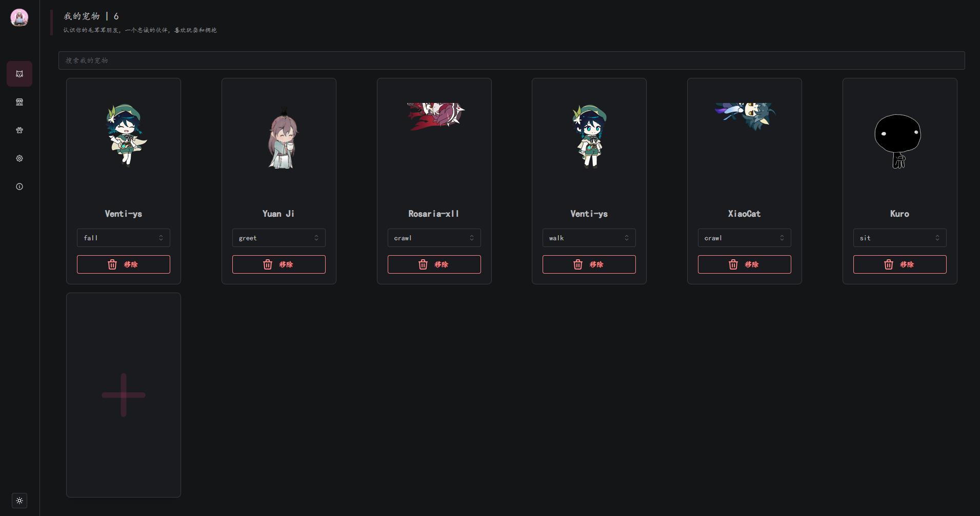Image resolution: width=980 pixels, height=516 pixels.
Task: Focus the search my pets field
Action: click(x=512, y=60)
